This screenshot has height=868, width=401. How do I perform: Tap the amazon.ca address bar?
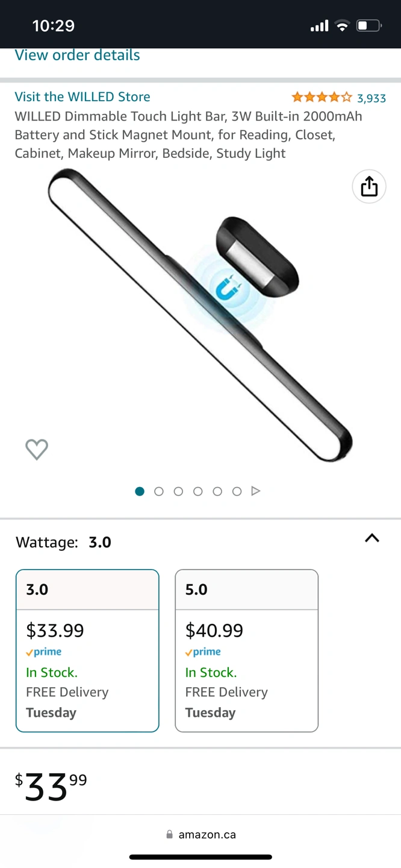(x=207, y=835)
